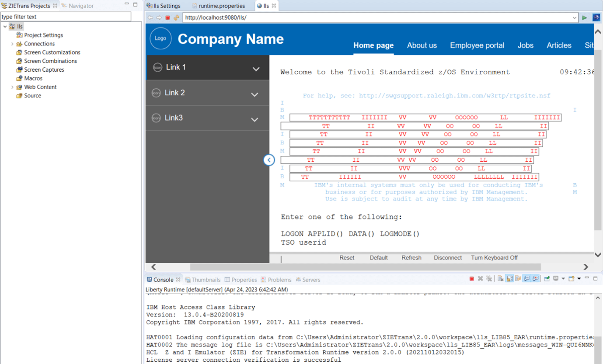The width and height of the screenshot is (603, 364).
Task: Open the Open Console dropdown arrow
Action: click(x=579, y=278)
